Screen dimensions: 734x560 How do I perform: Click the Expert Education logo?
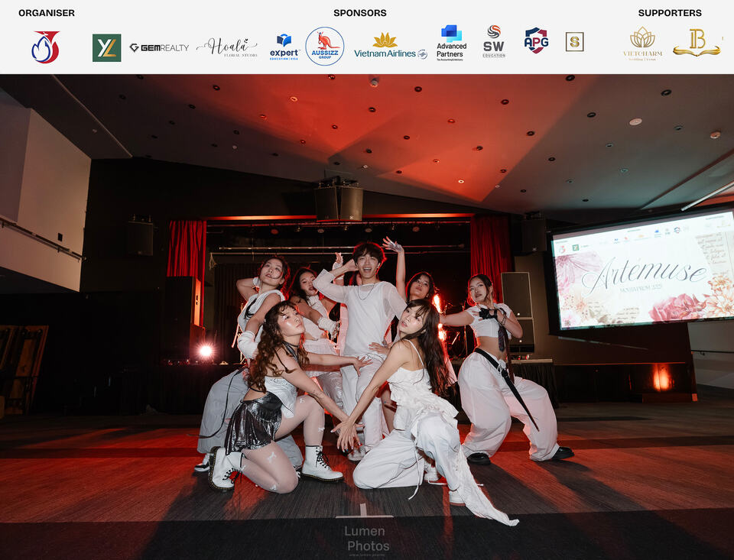click(x=284, y=47)
